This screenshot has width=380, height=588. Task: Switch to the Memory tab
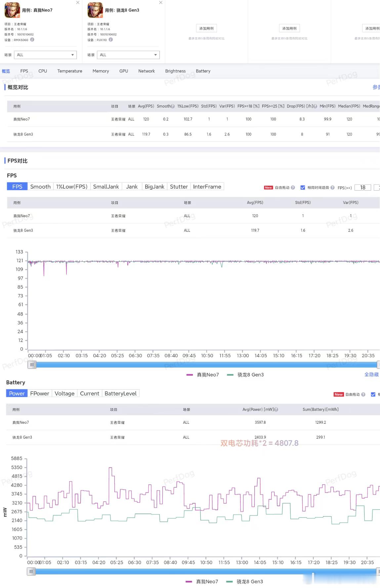[x=101, y=71]
